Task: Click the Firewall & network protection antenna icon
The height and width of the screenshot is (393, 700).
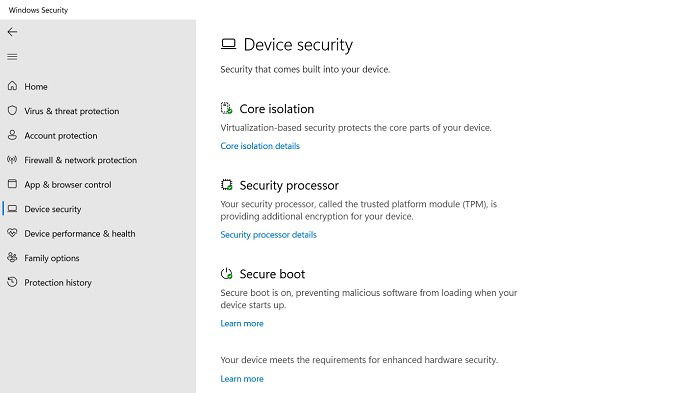Action: (x=12, y=159)
